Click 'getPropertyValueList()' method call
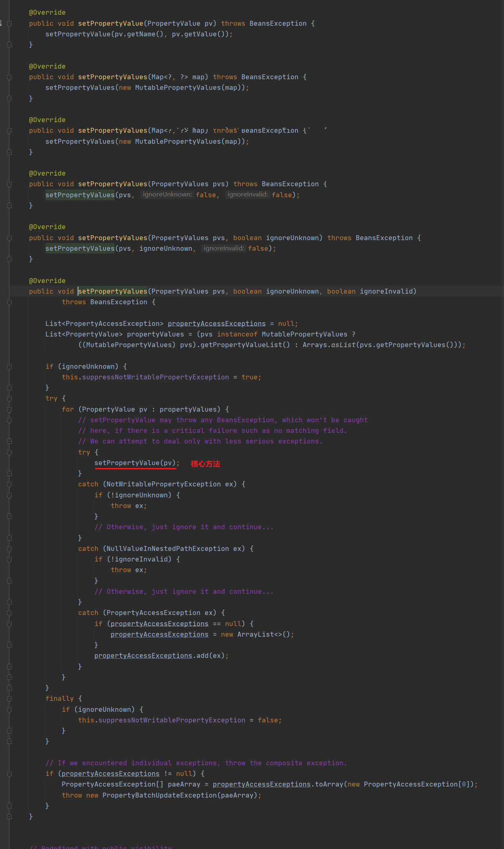The image size is (504, 849). click(x=245, y=345)
